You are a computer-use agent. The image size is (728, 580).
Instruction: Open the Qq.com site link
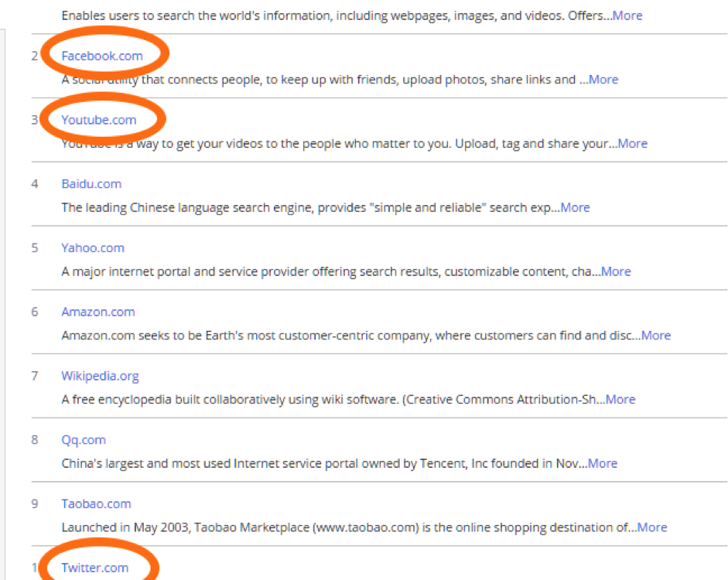tap(84, 440)
